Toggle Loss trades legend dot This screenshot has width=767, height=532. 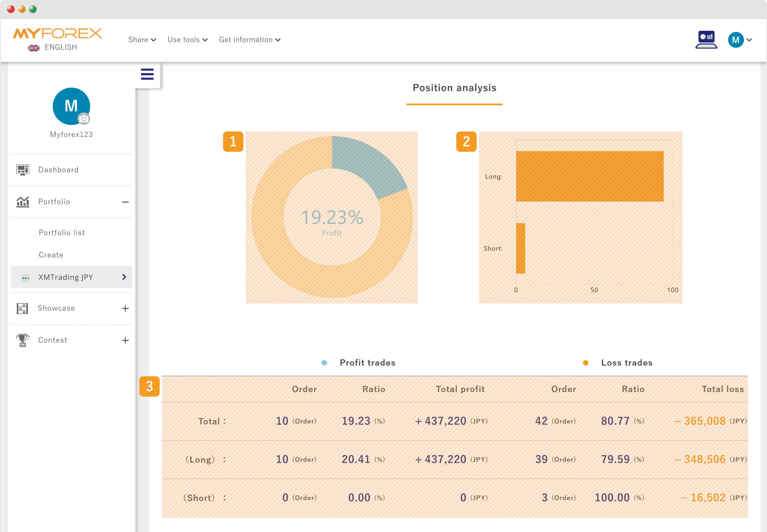pos(585,363)
